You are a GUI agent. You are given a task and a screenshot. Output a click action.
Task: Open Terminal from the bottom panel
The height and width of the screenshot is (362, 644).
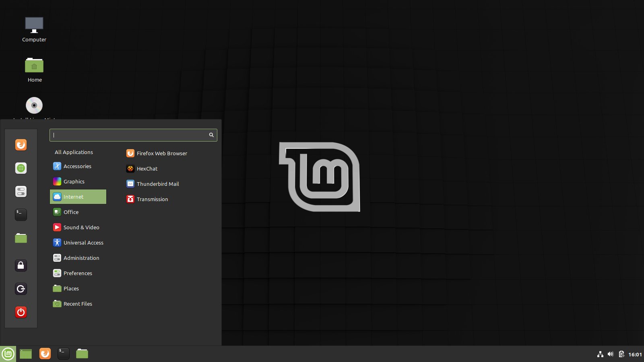(64, 354)
